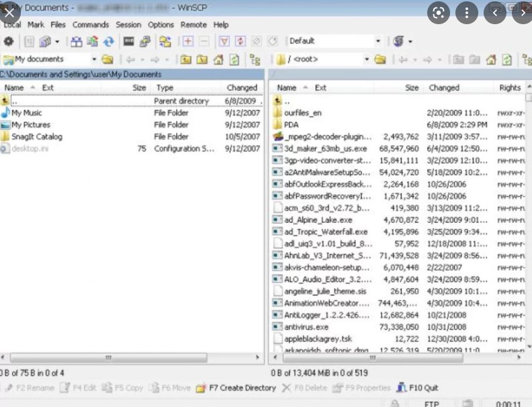Click the invert selection toolbar icon

[240, 42]
